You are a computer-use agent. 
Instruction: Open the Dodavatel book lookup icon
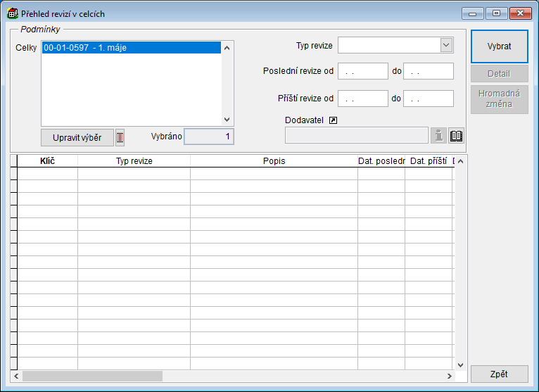click(x=457, y=136)
